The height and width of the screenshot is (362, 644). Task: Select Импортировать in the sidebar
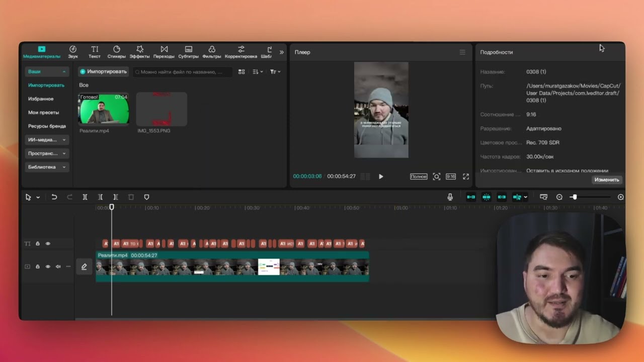point(46,85)
